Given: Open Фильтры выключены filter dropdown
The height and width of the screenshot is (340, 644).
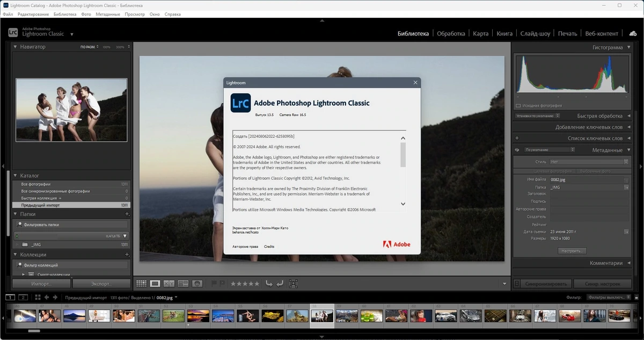Looking at the screenshot, I should coord(609,297).
